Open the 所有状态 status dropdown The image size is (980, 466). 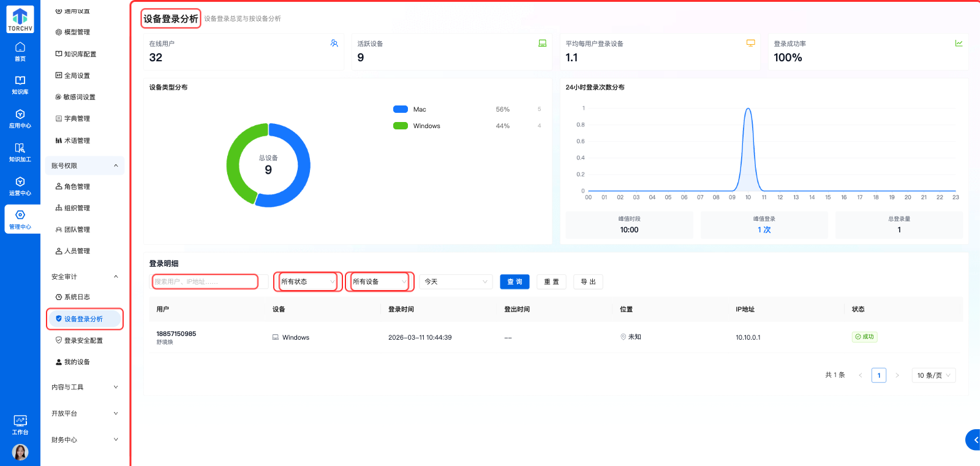308,282
